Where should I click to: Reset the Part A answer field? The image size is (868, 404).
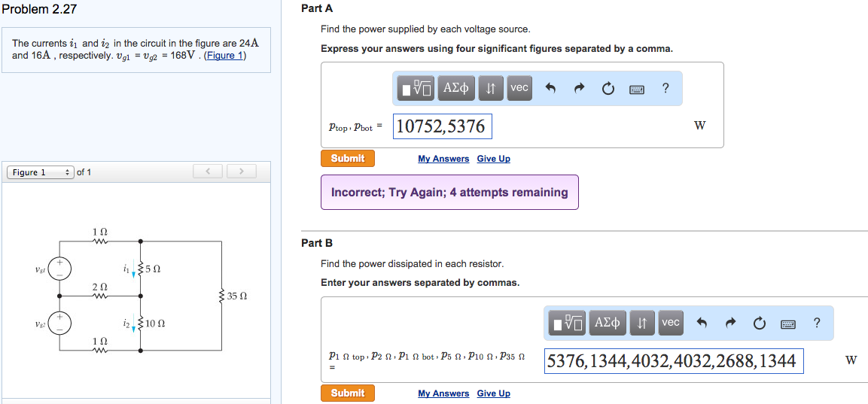[x=608, y=89]
